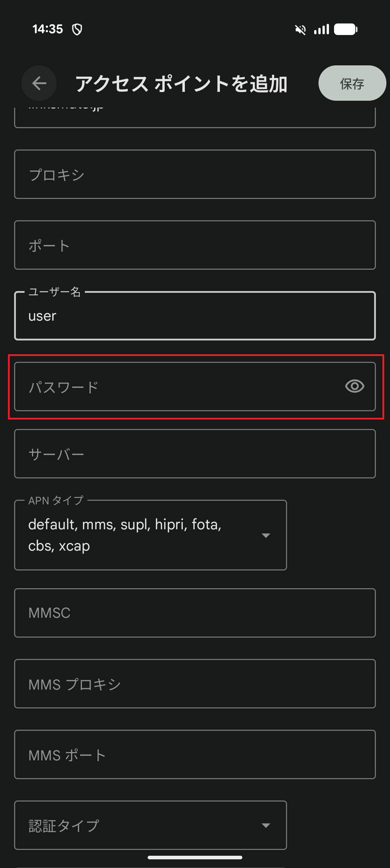Focus the パスワード input field

162,386
